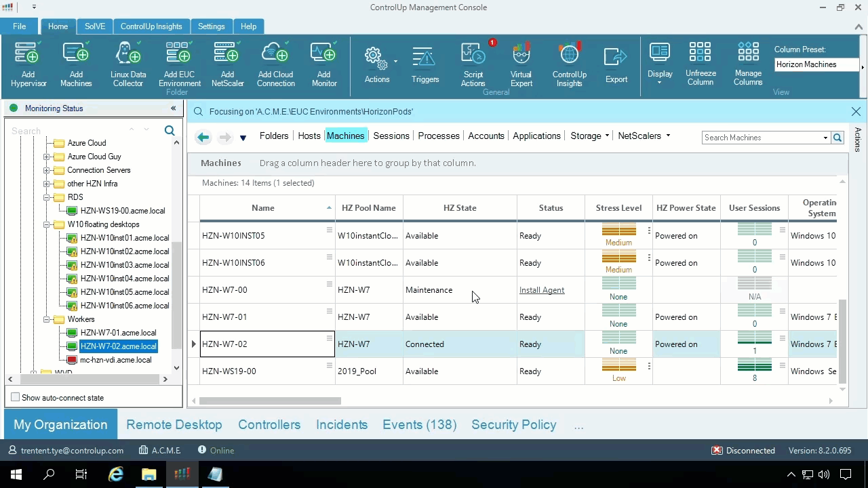This screenshot has width=868, height=488.
Task: Open Manage Columns
Action: [x=748, y=64]
